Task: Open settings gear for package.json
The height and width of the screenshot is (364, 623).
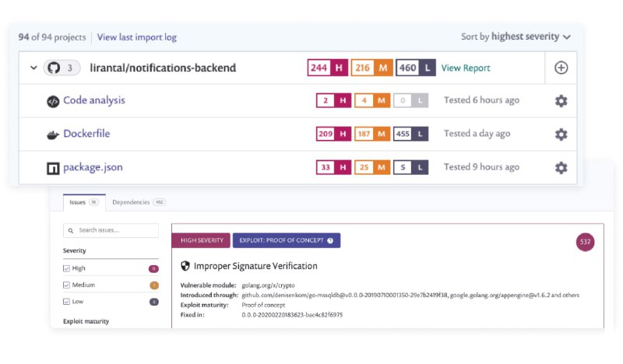Action: [x=561, y=167]
